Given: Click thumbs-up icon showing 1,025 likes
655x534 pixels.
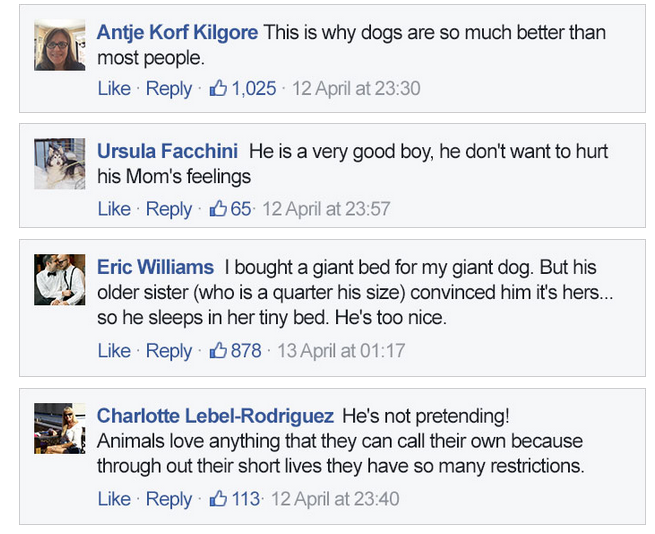Looking at the screenshot, I should (218, 88).
